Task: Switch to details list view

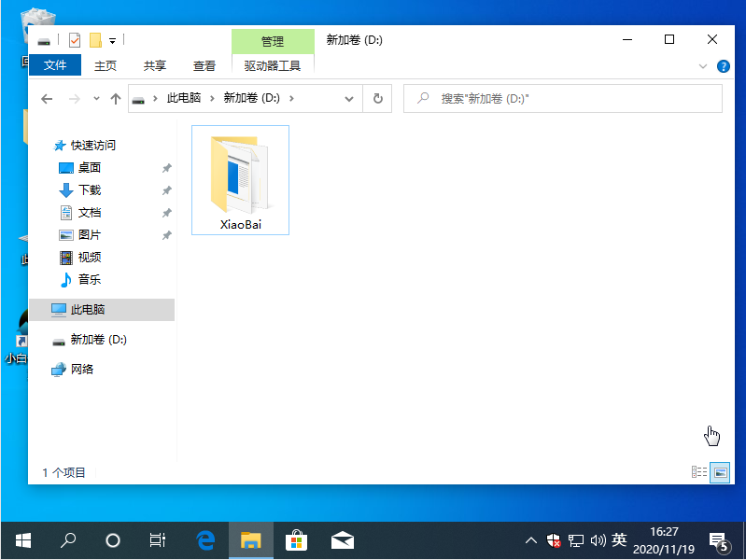Action: pyautogui.click(x=699, y=472)
